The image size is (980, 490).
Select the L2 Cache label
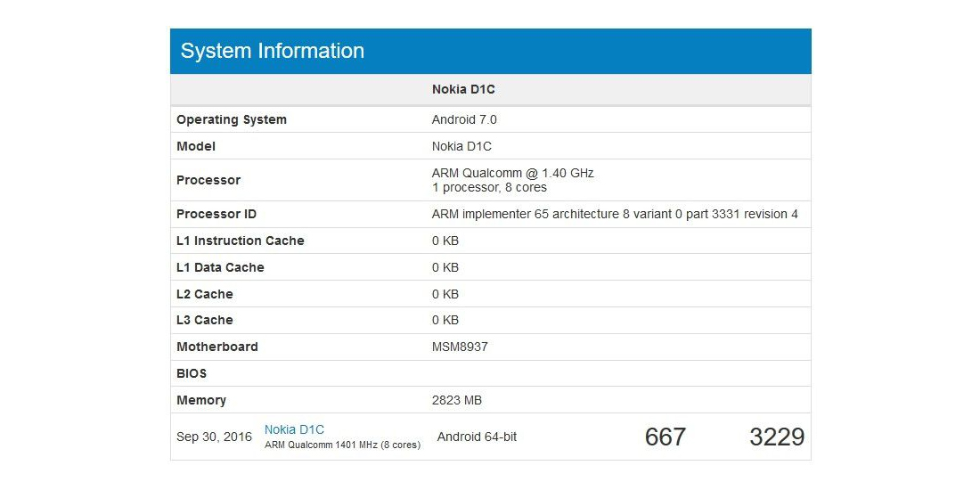(x=204, y=294)
